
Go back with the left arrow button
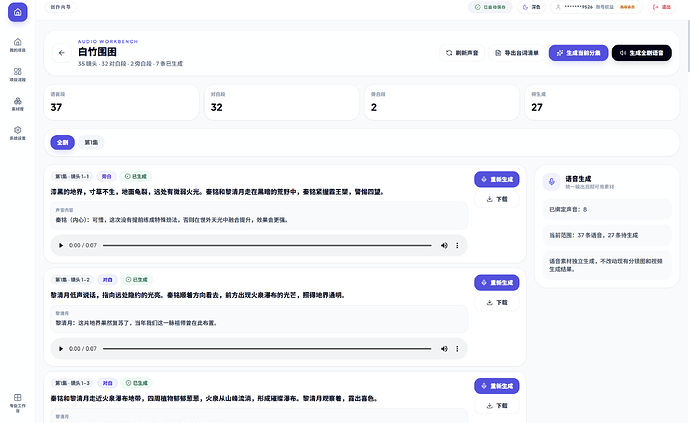(x=62, y=53)
